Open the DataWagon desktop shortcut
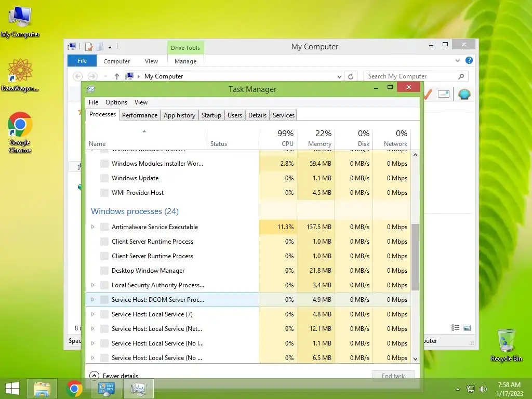 tap(20, 75)
